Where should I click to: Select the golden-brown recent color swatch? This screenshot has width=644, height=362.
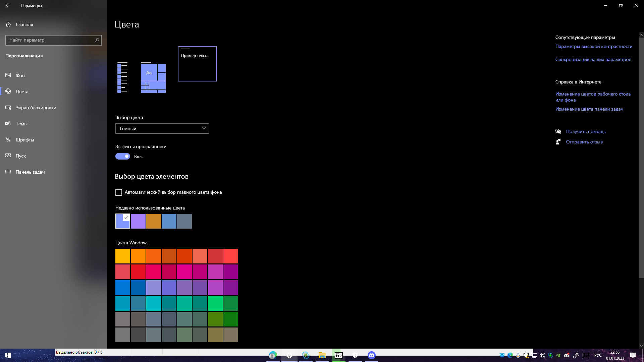click(x=154, y=221)
